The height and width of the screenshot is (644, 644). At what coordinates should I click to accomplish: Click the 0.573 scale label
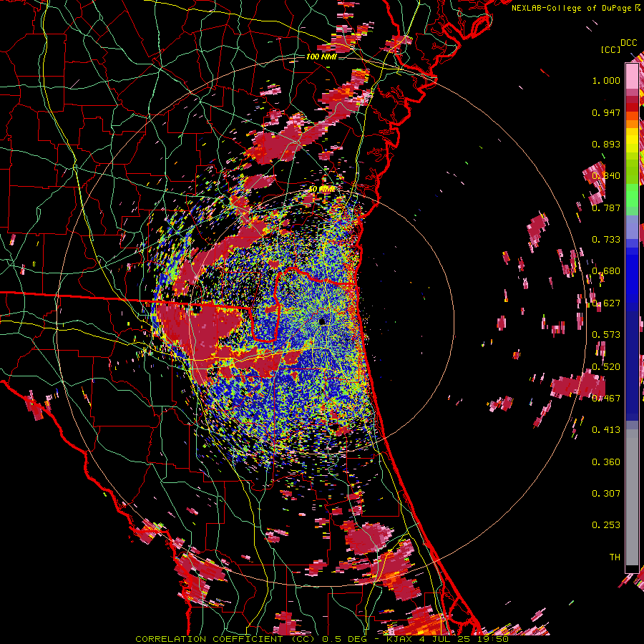[606, 335]
